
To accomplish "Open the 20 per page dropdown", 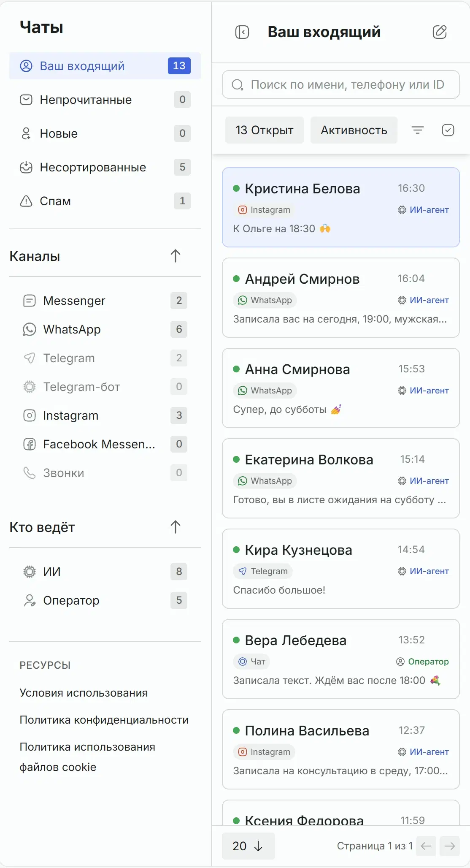I will (249, 846).
